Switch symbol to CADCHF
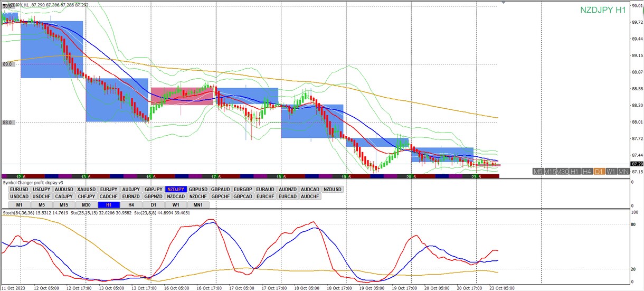Screen dimensions: 644x291 click(x=109, y=196)
